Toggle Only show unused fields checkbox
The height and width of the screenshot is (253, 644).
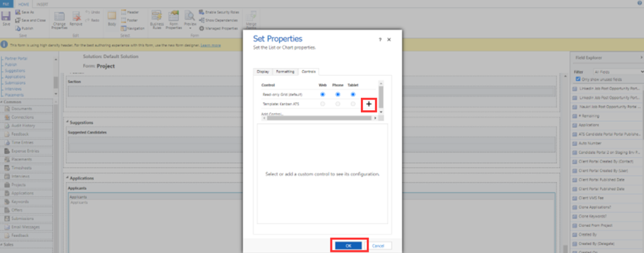tap(578, 79)
